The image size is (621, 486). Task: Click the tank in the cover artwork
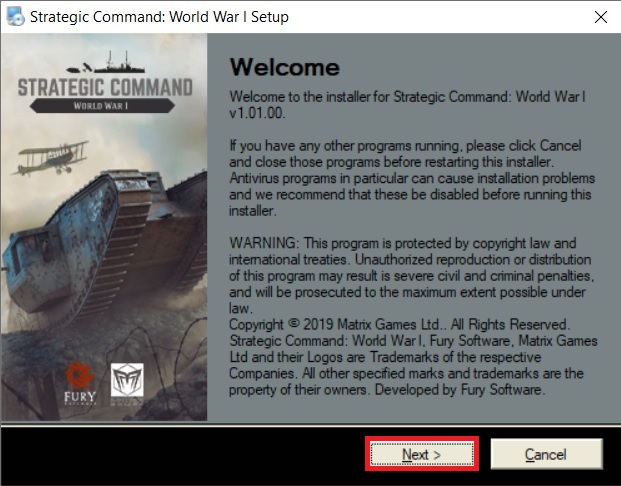(x=105, y=246)
